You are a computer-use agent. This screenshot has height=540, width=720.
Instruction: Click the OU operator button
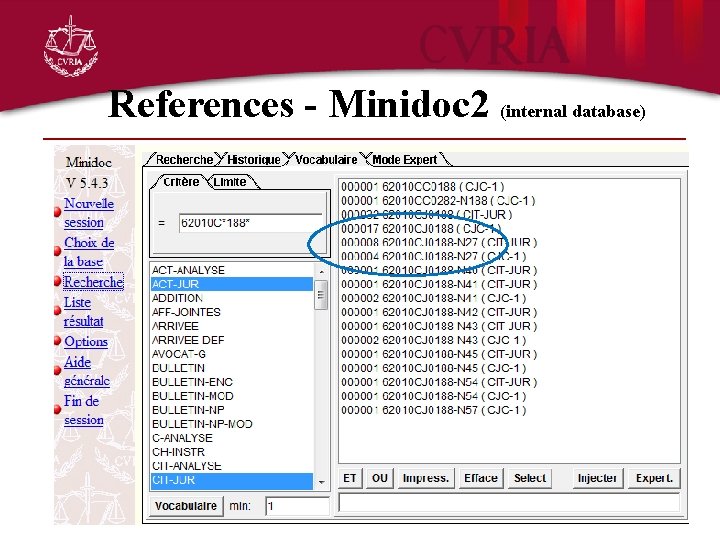click(x=380, y=478)
